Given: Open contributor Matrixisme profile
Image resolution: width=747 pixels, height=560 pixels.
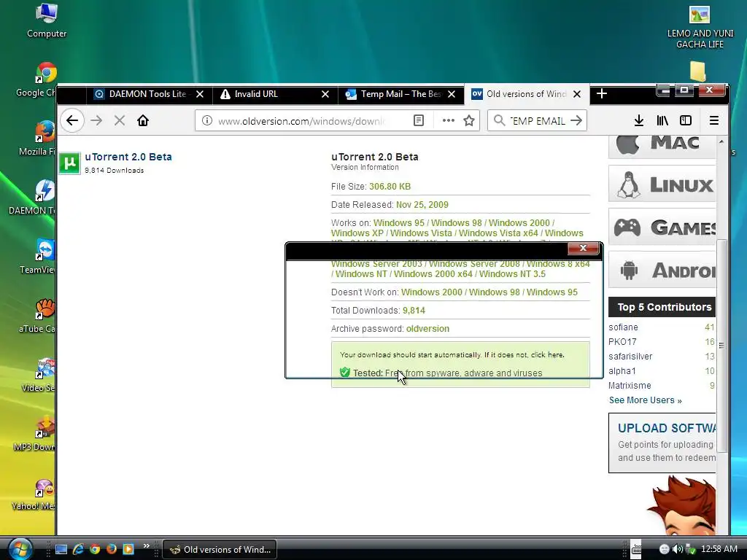Looking at the screenshot, I should 630,386.
